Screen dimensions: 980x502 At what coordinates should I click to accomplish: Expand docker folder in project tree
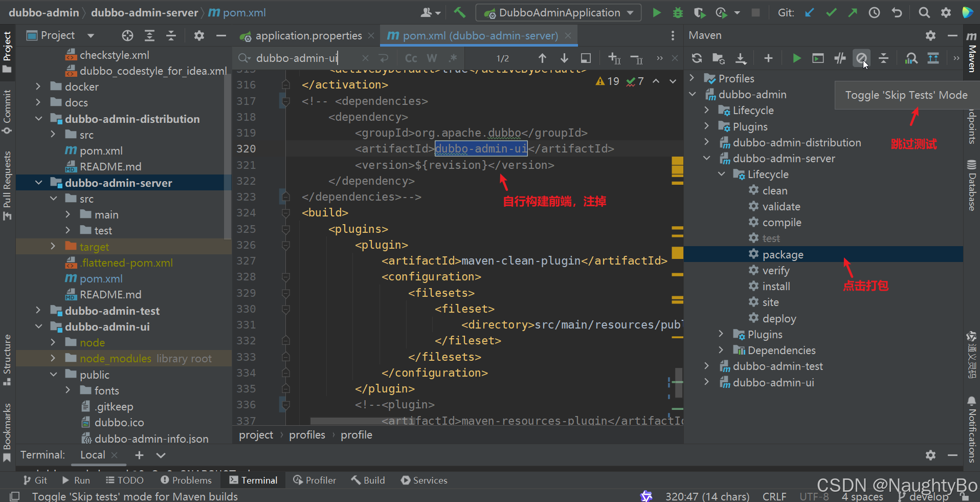(x=38, y=86)
